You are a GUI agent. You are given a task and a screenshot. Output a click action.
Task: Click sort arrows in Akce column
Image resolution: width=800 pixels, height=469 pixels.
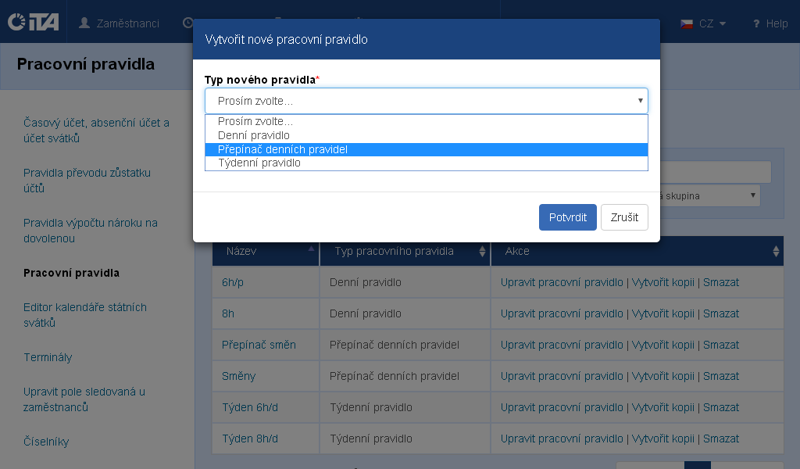[776, 251]
